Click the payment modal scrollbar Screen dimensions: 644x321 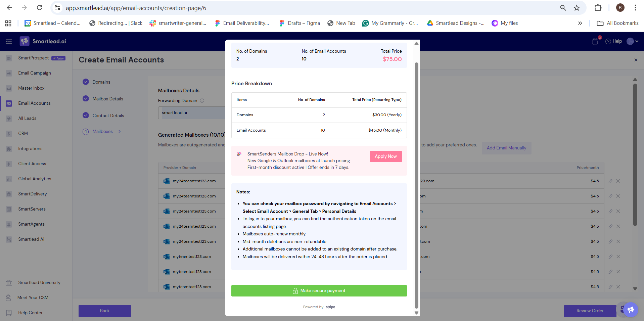click(x=416, y=185)
